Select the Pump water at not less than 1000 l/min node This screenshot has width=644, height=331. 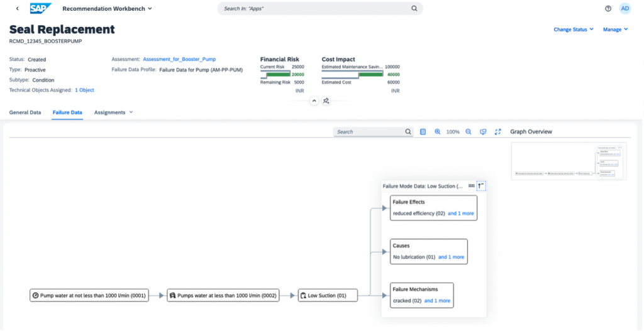(x=89, y=295)
